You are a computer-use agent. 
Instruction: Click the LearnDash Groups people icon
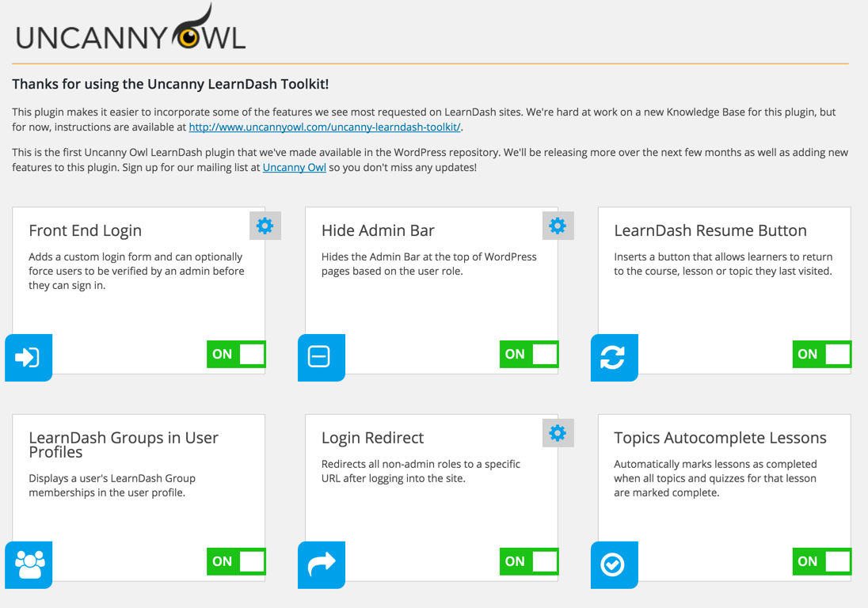point(29,564)
